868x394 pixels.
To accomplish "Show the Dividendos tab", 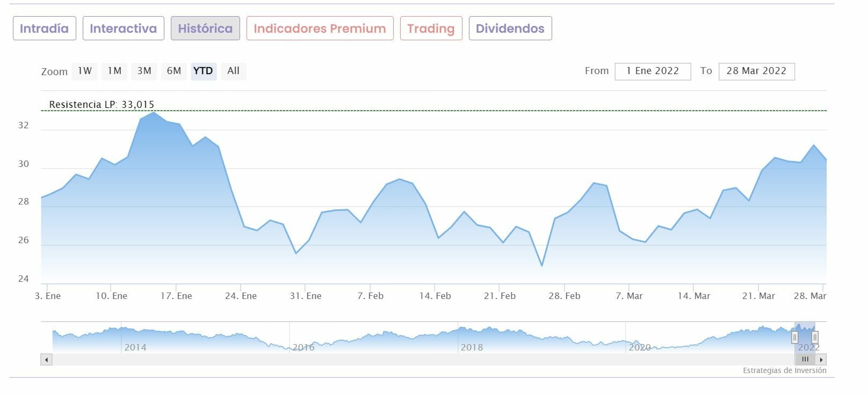I will 510,28.
